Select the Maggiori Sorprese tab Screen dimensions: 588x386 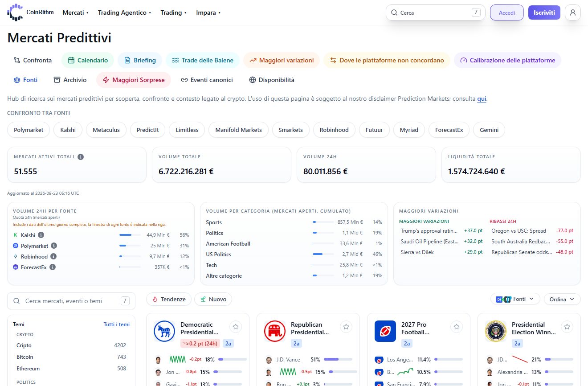click(x=134, y=80)
